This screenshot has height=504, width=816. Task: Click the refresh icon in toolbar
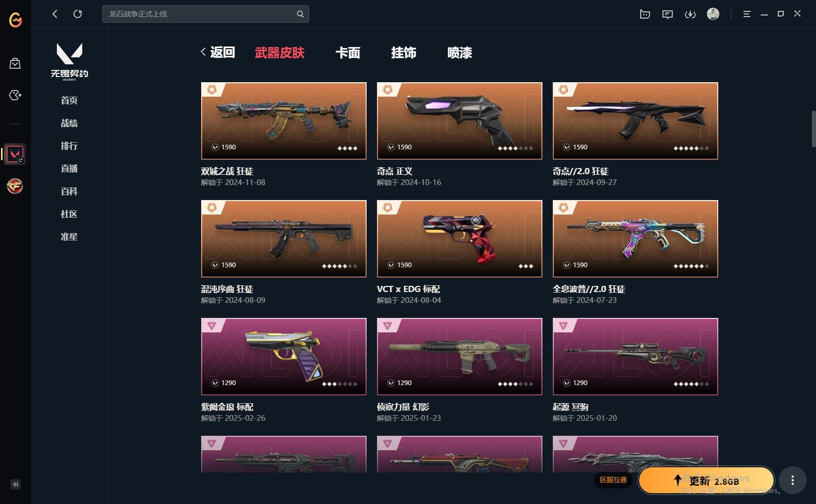(78, 14)
